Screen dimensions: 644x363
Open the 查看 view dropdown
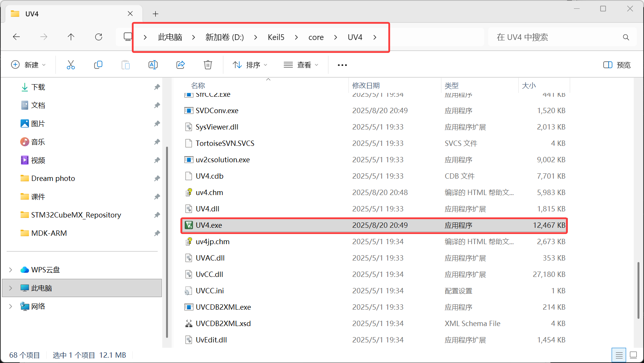[x=301, y=65]
